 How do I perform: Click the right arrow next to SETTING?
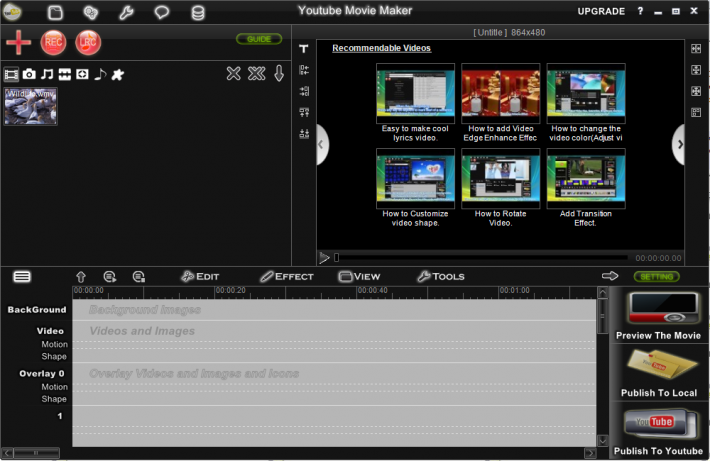610,276
